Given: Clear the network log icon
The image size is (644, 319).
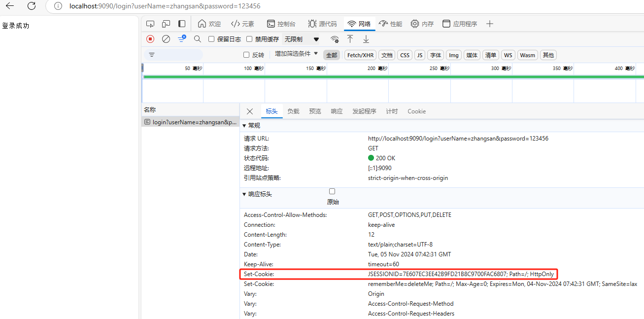Looking at the screenshot, I should pos(166,39).
